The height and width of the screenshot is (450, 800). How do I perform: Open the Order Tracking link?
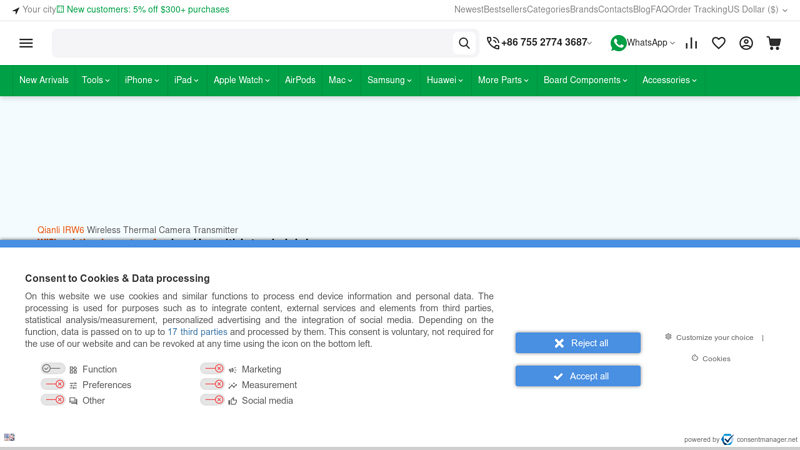(x=698, y=10)
